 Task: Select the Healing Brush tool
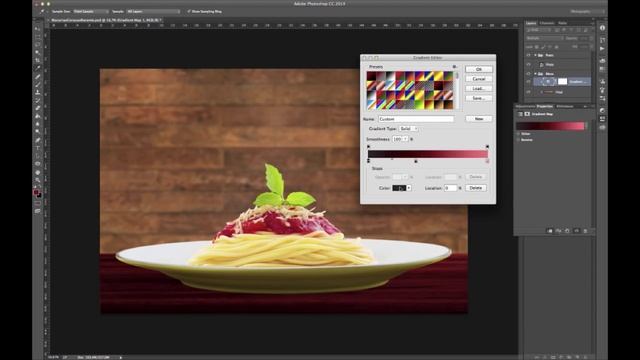click(38, 76)
